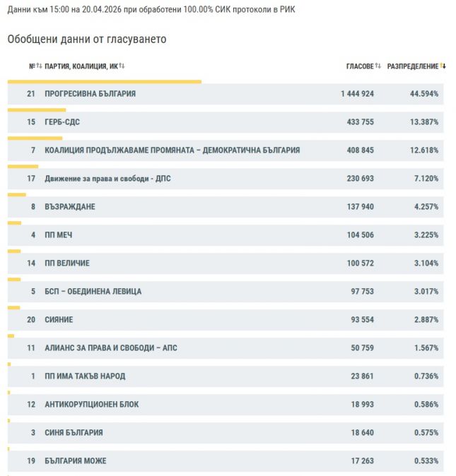Click the sort arrow beside РАЗПРЕДЕЛЕНИЕ
This screenshot has width=456, height=476.
[x=443, y=66]
